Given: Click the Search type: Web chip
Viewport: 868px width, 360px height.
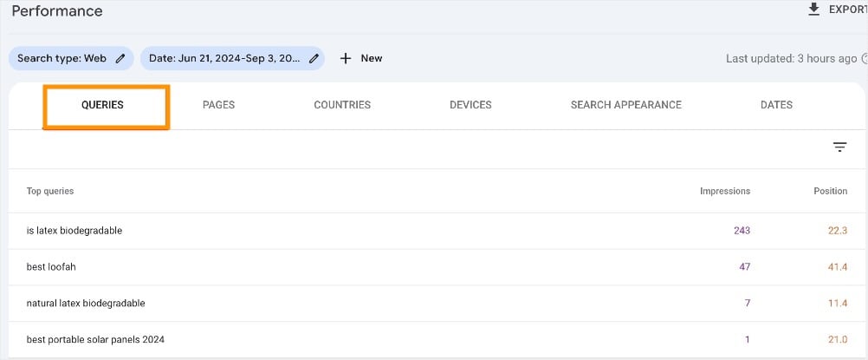Looking at the screenshot, I should pos(71,58).
